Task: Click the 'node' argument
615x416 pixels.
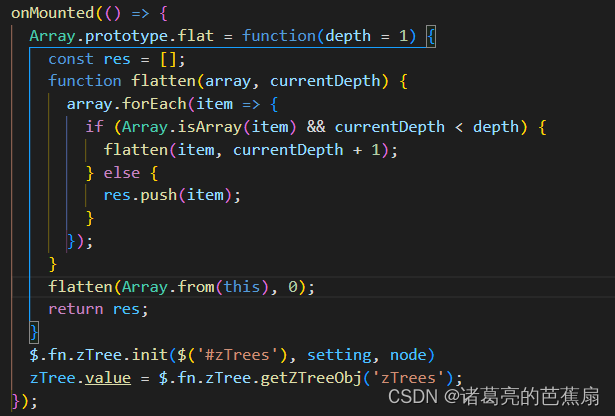Action: point(408,355)
